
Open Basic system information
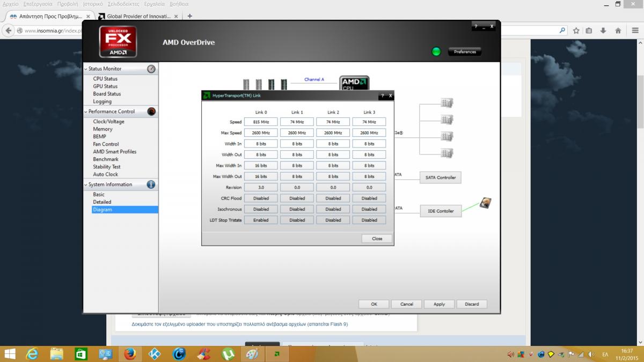point(99,195)
